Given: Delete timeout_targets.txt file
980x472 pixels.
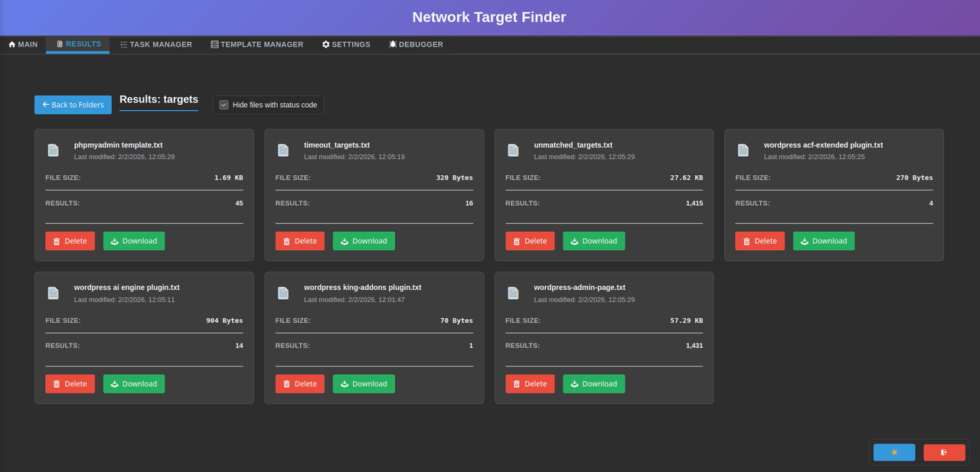Looking at the screenshot, I should point(300,241).
